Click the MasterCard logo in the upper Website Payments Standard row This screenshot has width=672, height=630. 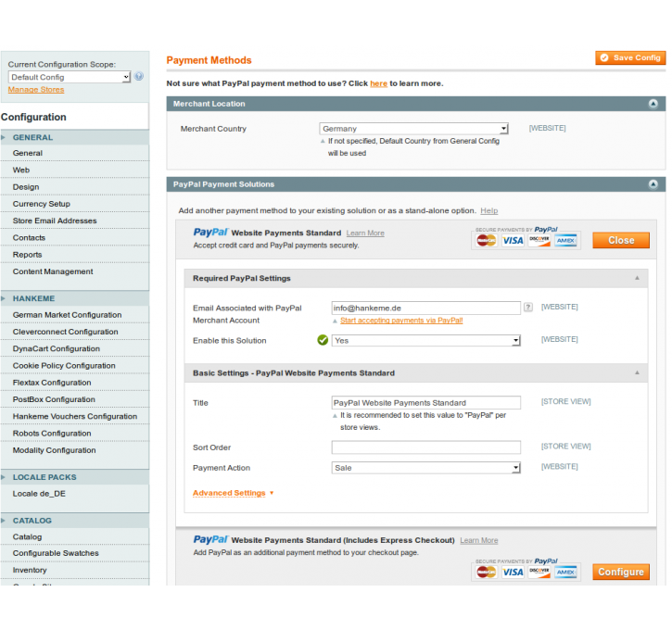pos(487,241)
